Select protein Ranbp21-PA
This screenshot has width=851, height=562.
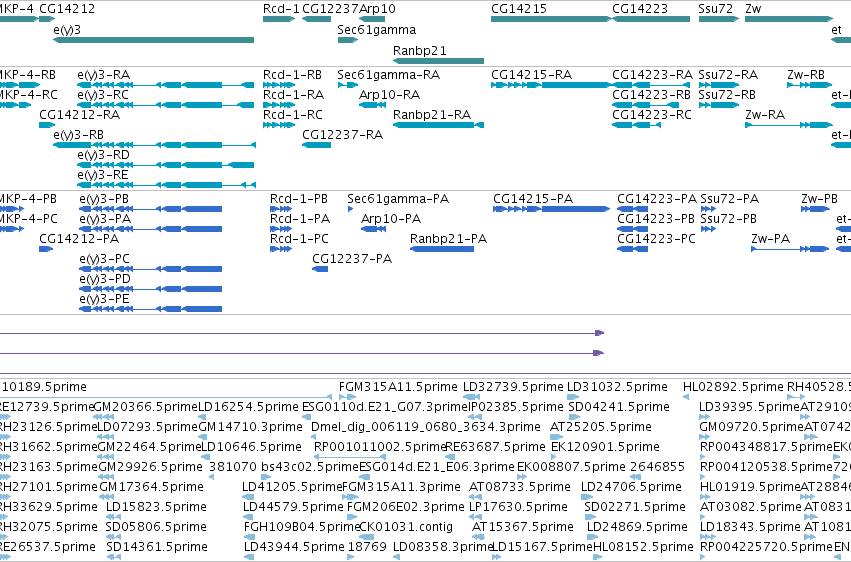(x=442, y=249)
